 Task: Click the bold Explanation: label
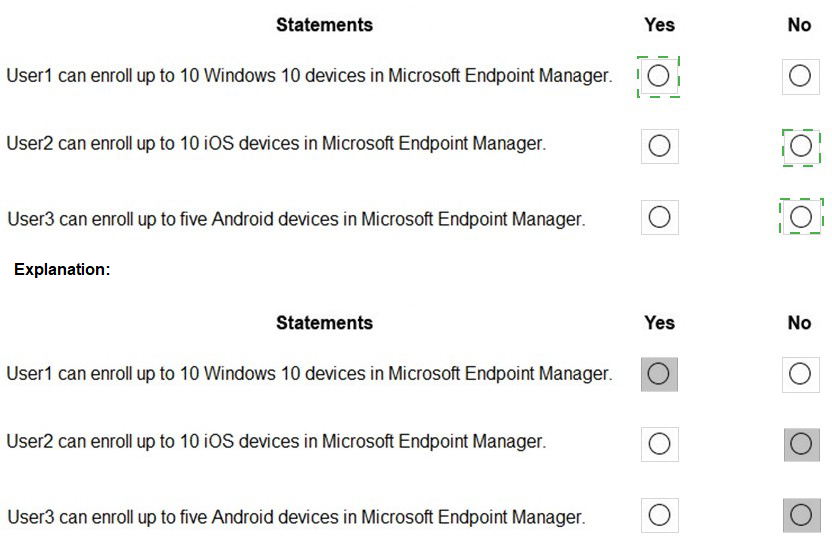coord(62,269)
